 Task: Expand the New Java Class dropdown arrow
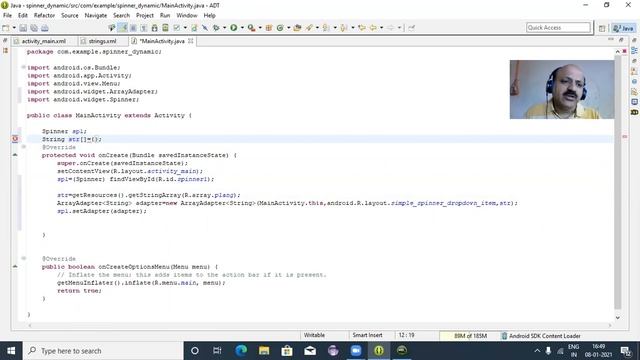289,28
